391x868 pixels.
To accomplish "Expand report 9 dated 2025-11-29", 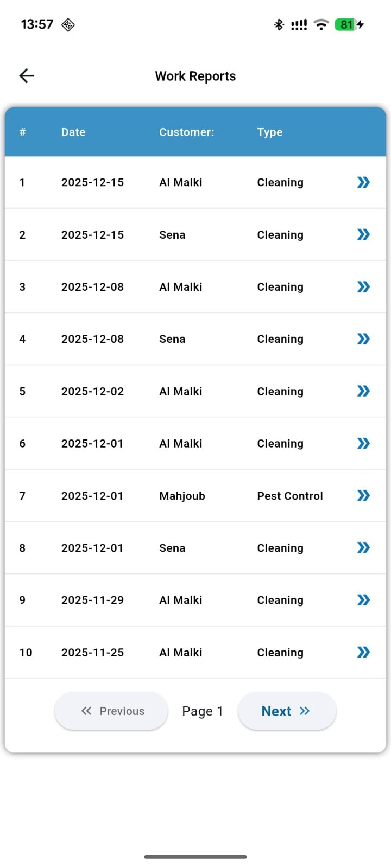I will tap(363, 600).
